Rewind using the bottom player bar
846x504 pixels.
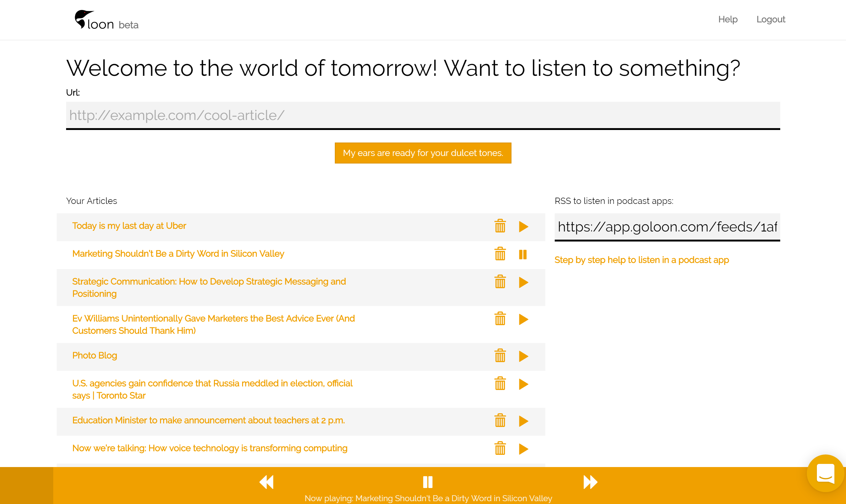(x=267, y=482)
